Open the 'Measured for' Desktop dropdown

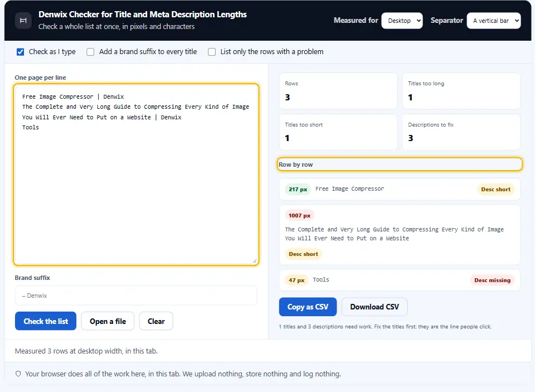click(x=402, y=21)
